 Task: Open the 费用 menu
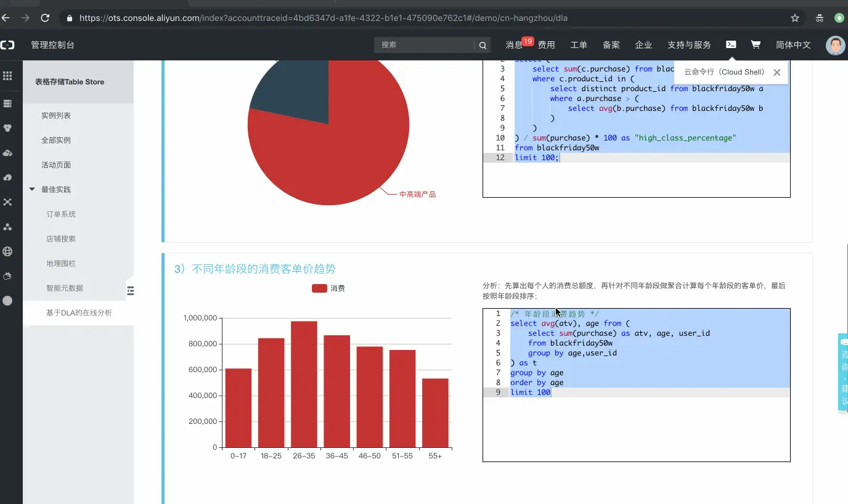click(x=546, y=45)
